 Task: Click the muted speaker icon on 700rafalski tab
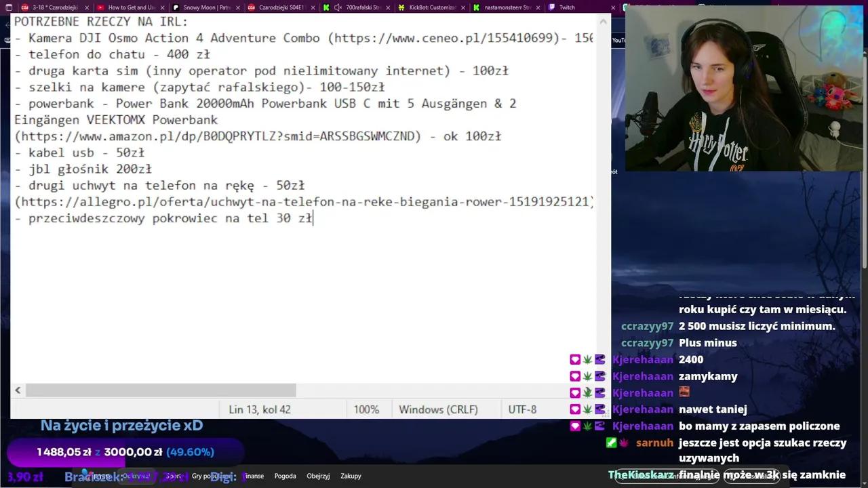[338, 7]
